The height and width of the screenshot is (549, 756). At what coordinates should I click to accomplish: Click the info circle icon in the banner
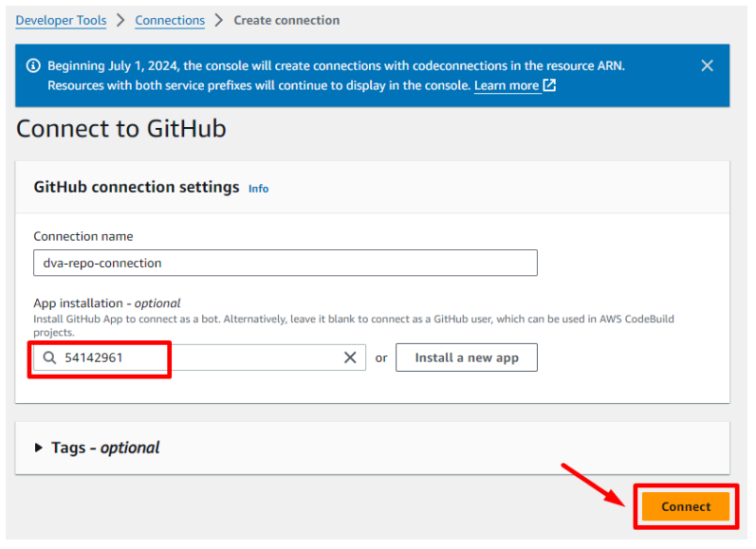click(x=33, y=65)
